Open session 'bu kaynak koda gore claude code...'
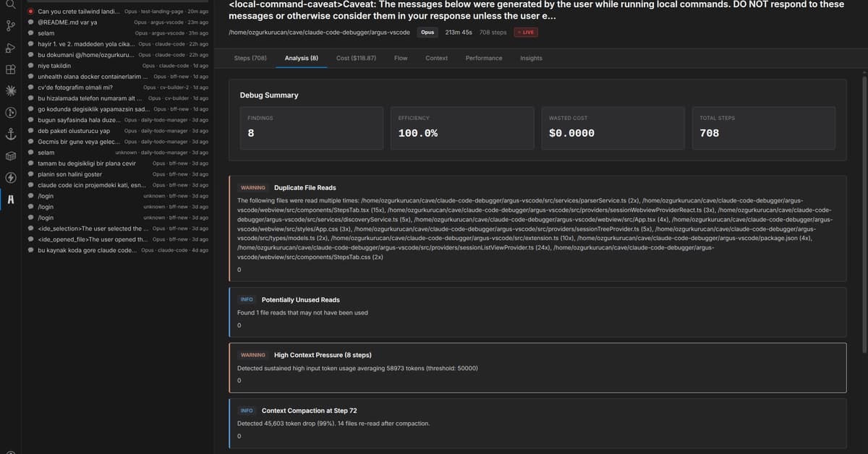868x454 pixels. [x=118, y=250]
